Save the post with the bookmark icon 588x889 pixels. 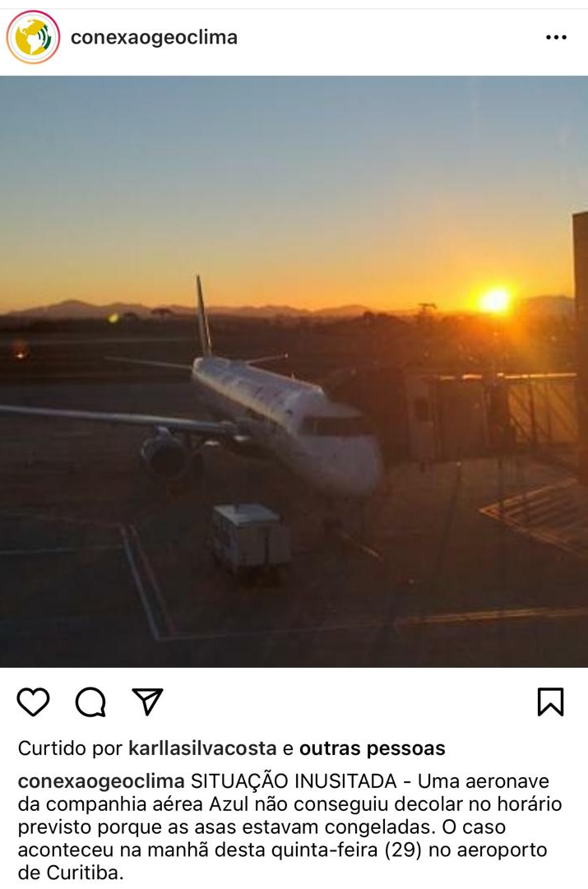pos(550,701)
